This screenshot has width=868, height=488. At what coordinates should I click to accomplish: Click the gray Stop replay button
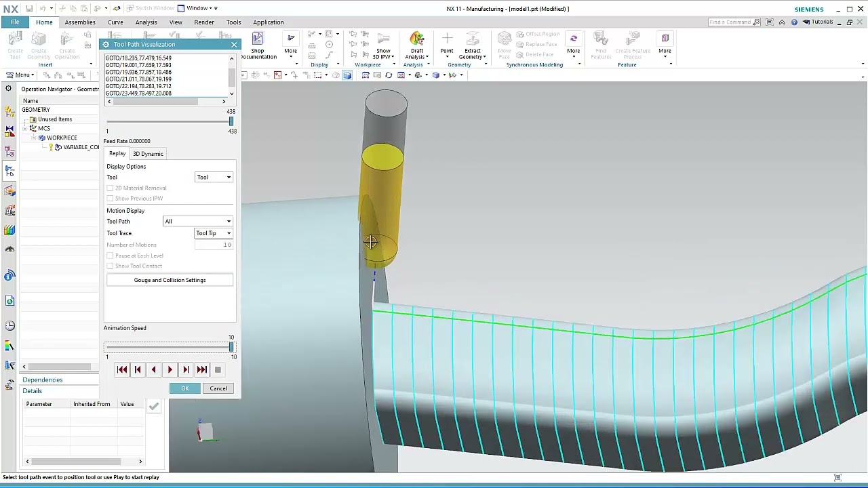click(218, 369)
